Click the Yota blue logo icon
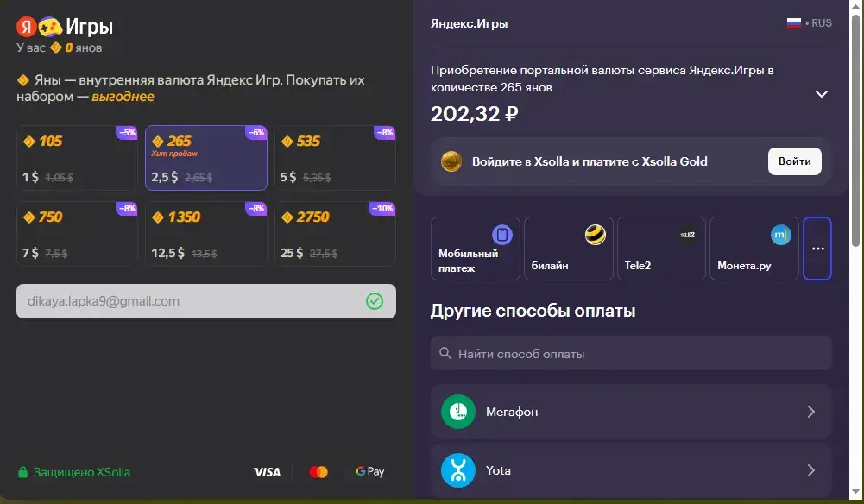 (458, 470)
